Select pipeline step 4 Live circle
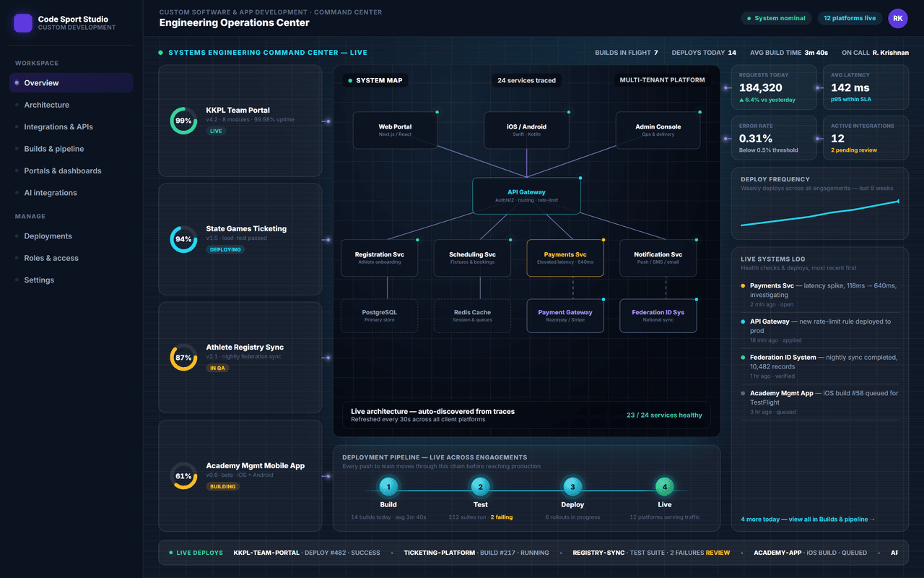Viewport: 924px width, 578px height. click(x=665, y=487)
